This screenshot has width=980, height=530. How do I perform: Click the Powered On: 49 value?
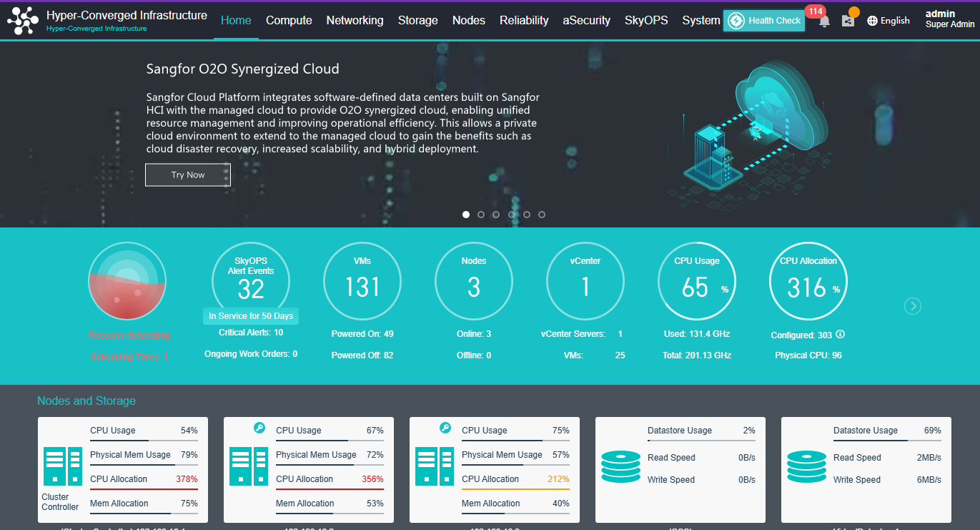tap(362, 334)
